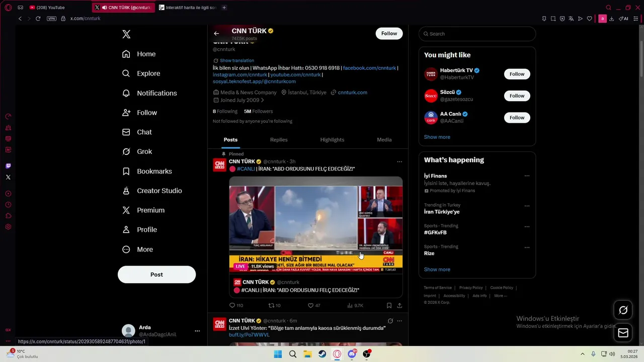Screen dimensions: 644x362
Task: Open Bookmarks in the sidebar
Action: click(x=147, y=171)
